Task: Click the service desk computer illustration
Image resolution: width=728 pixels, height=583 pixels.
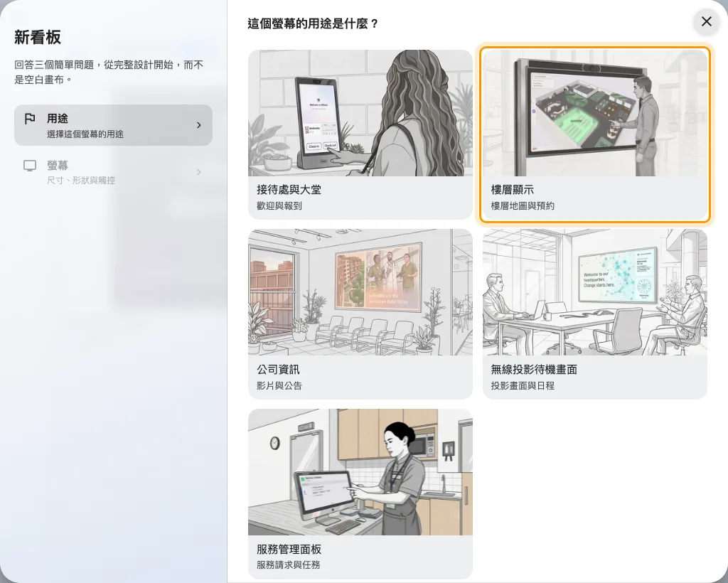Action: click(360, 472)
